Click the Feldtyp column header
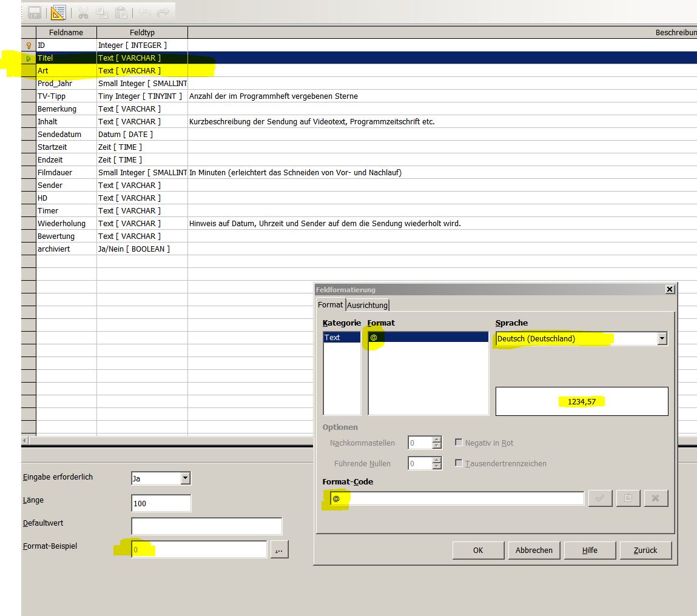697x616 pixels. 142,33
